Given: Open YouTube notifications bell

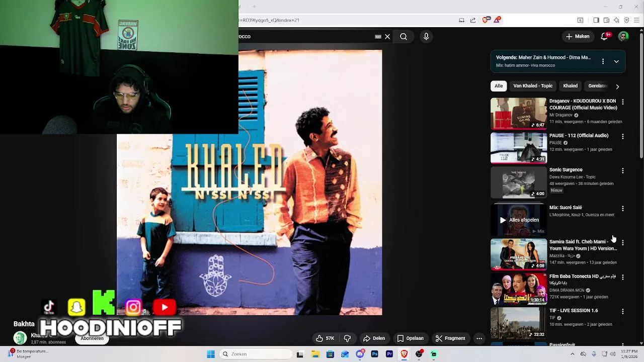Looking at the screenshot, I should (x=605, y=36).
